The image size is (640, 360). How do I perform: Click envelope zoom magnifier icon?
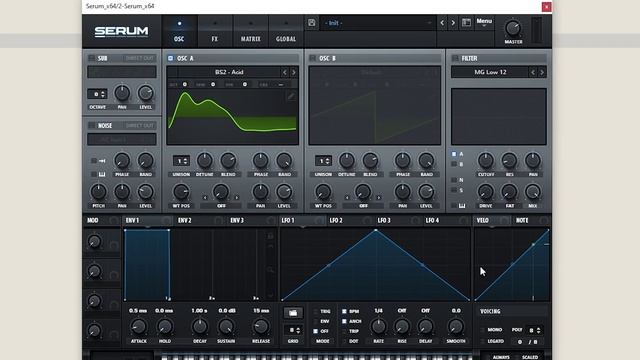click(270, 269)
